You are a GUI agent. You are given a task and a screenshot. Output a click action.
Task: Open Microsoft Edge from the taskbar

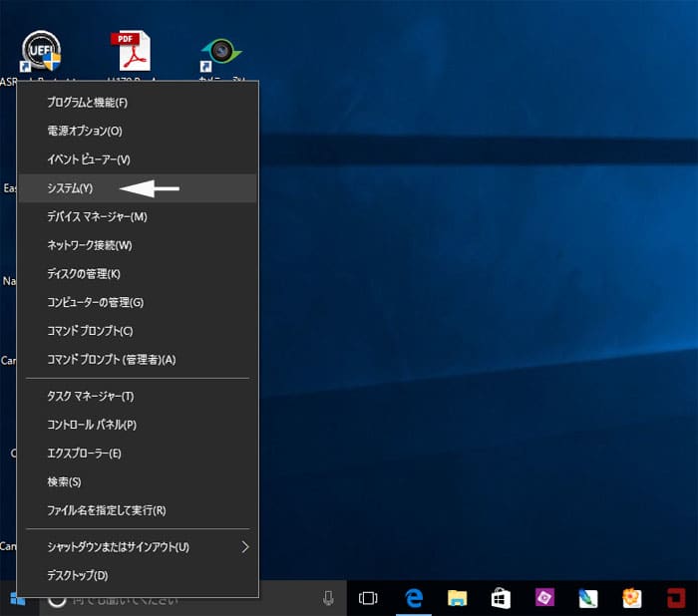click(414, 598)
